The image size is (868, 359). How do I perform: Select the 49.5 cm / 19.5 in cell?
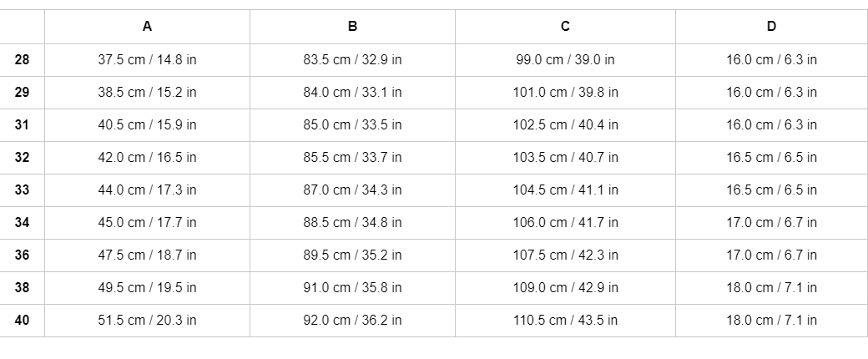point(147,288)
